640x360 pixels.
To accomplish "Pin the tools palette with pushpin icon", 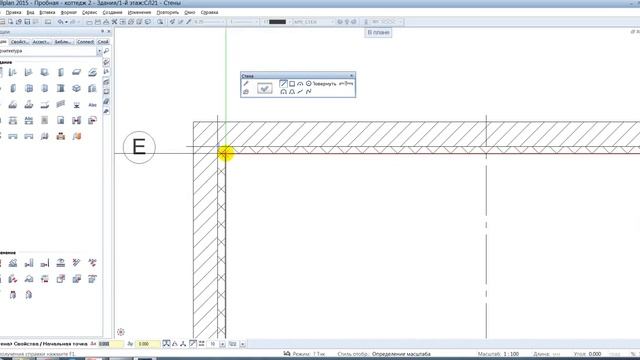I will point(102,31).
